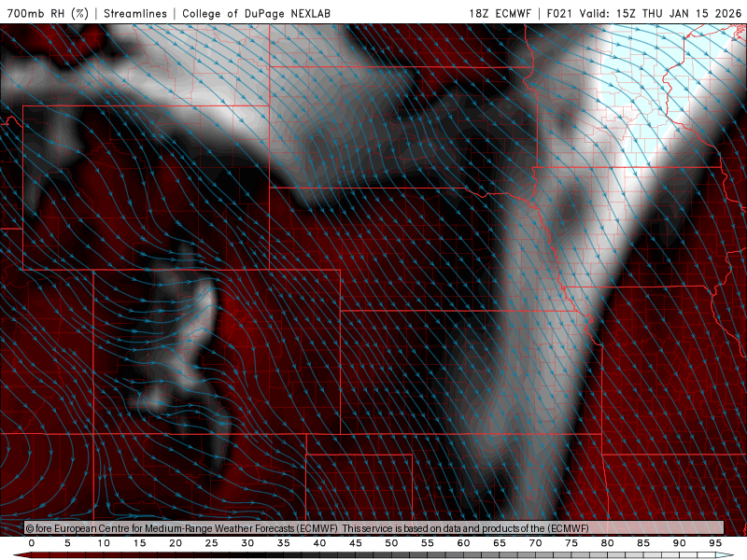747x560 pixels.
Task: Click the "F021" forecast hour text
Action: (x=559, y=13)
